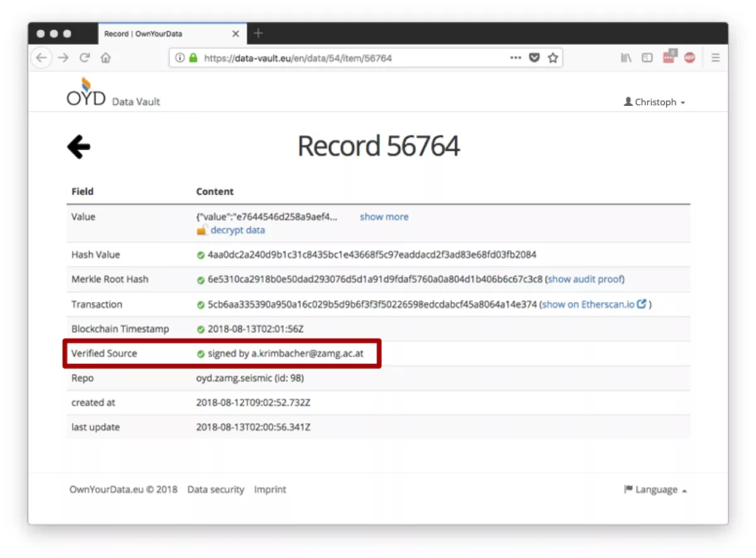
Task: Open the browser library icon
Action: 626,58
